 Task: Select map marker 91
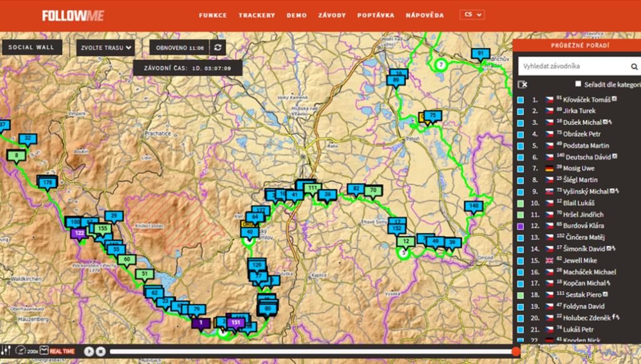(480, 54)
